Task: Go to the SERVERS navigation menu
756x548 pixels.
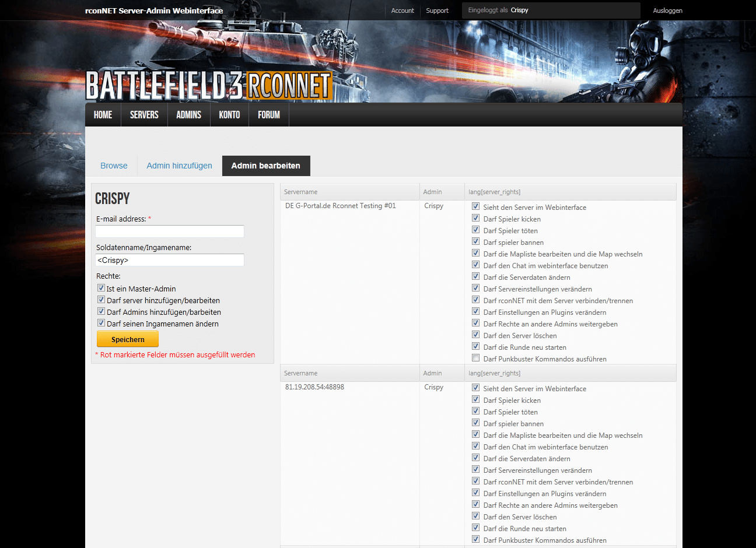Action: tap(144, 115)
